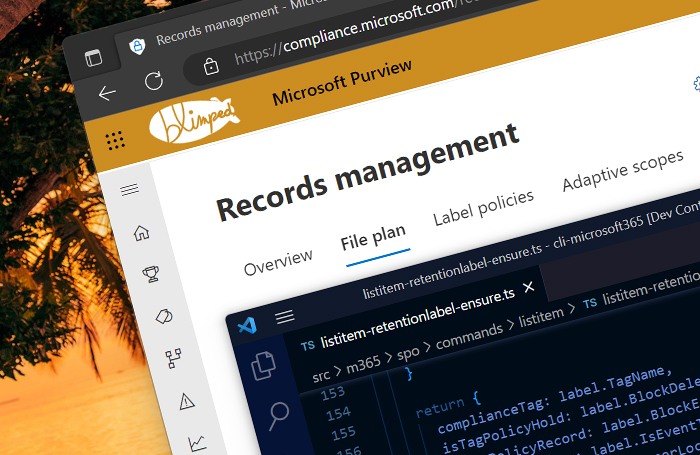Open the alerts triangle sidebar icon
Viewport: 700px width, 455px height.
click(187, 401)
